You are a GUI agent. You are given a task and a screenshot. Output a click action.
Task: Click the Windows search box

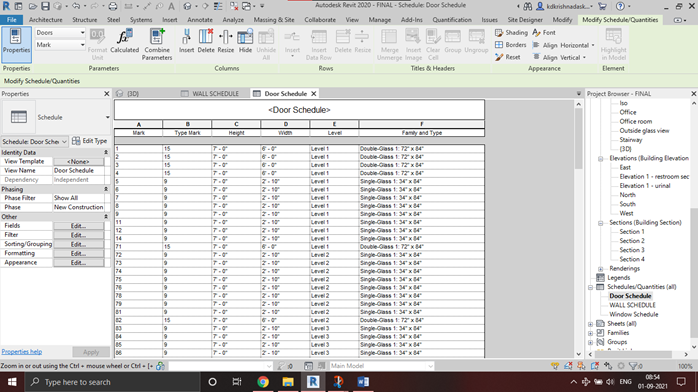point(113,382)
